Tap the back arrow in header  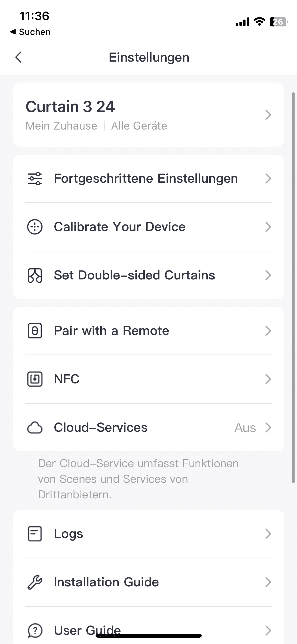pos(18,57)
